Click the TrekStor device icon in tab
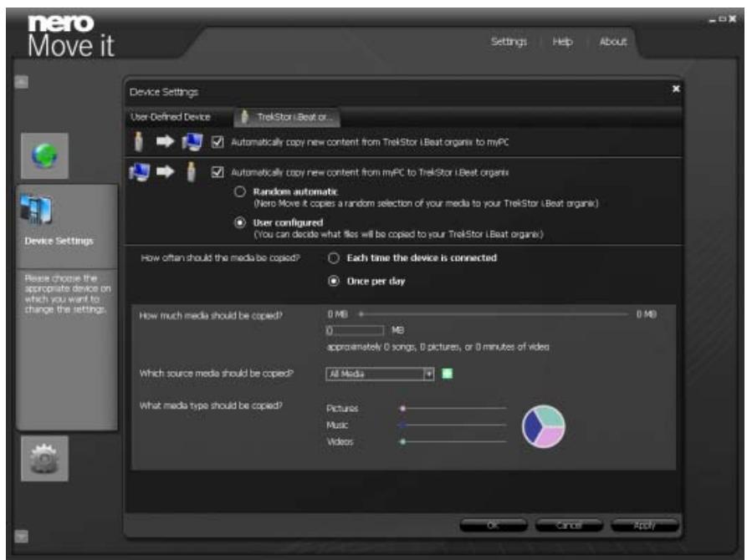Image resolution: width=747 pixels, height=560 pixels. coord(245,117)
